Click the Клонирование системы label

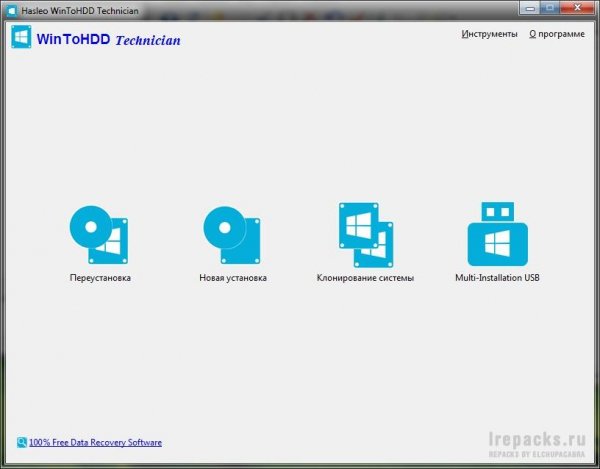[365, 278]
